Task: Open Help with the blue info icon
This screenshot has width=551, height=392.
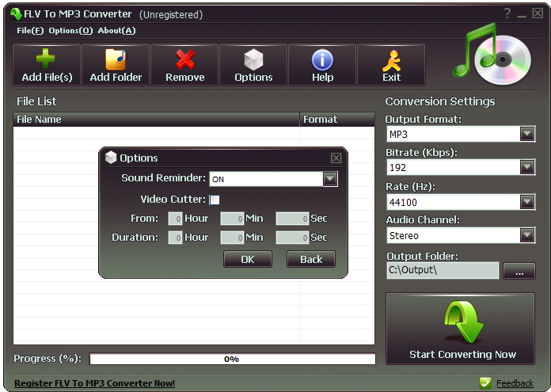Action: tap(322, 65)
